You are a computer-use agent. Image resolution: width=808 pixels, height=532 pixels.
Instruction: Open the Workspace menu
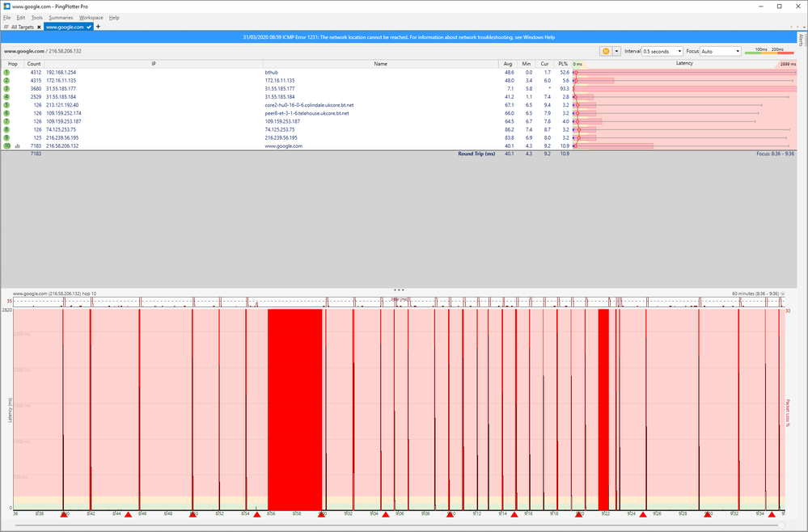click(x=91, y=17)
